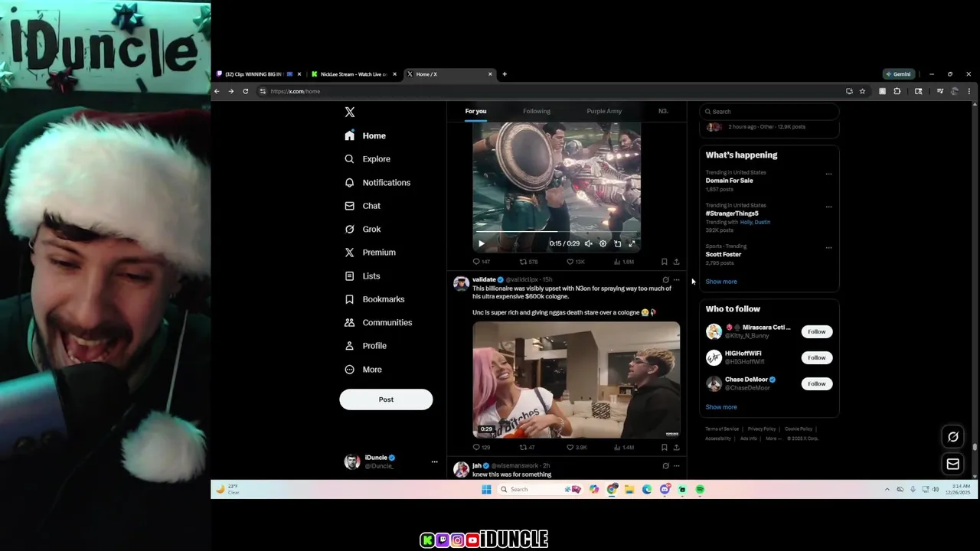Repost the post with 578 reposts
The image size is (980, 551).
tap(529, 262)
